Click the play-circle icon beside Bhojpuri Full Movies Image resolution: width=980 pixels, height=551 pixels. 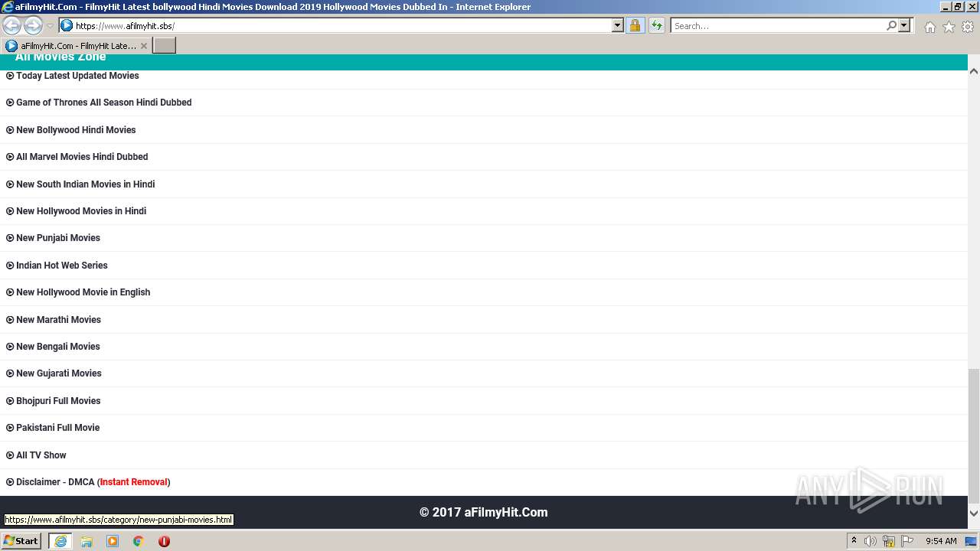coord(10,401)
